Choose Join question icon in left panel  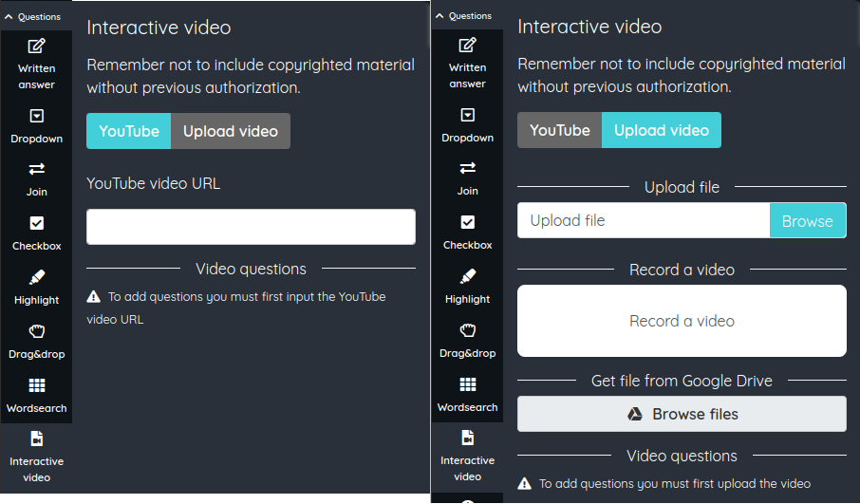36,169
